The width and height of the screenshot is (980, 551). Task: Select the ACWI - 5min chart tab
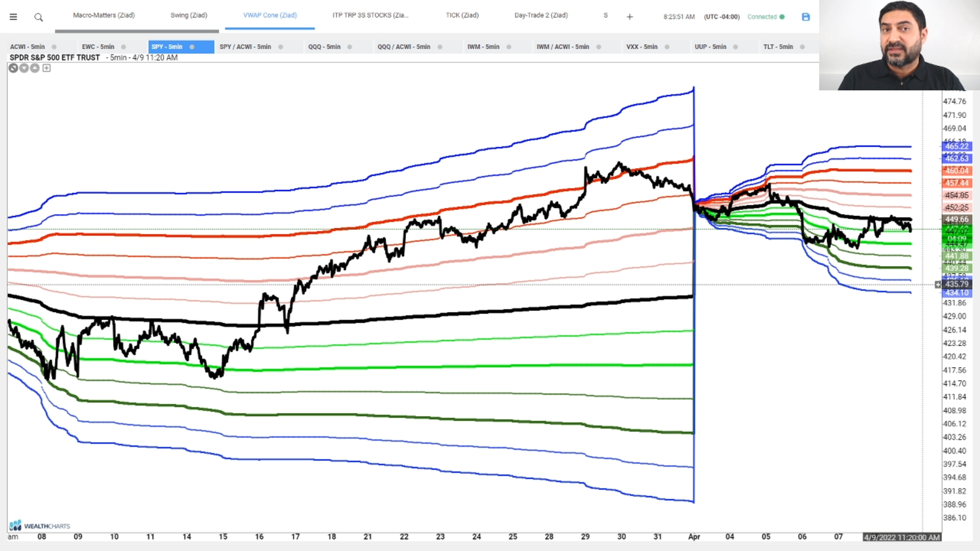click(28, 47)
